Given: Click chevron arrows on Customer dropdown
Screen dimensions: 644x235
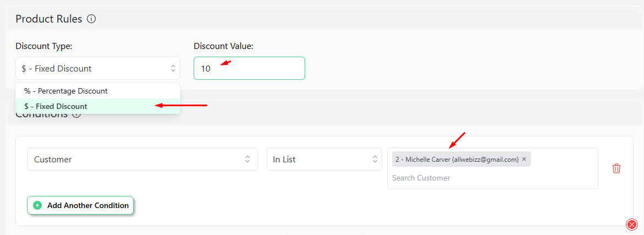Looking at the screenshot, I should [x=247, y=159].
